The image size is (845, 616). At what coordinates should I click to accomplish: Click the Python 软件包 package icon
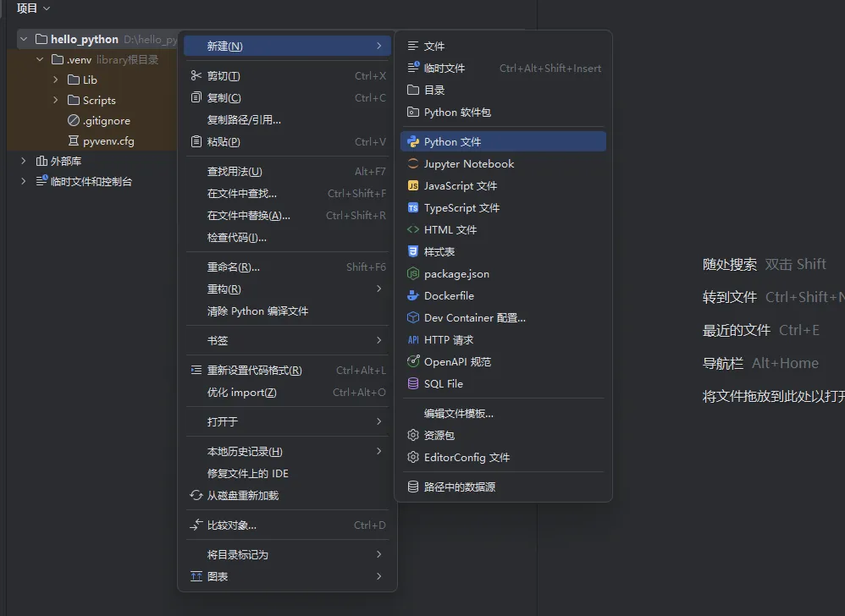[x=413, y=112]
